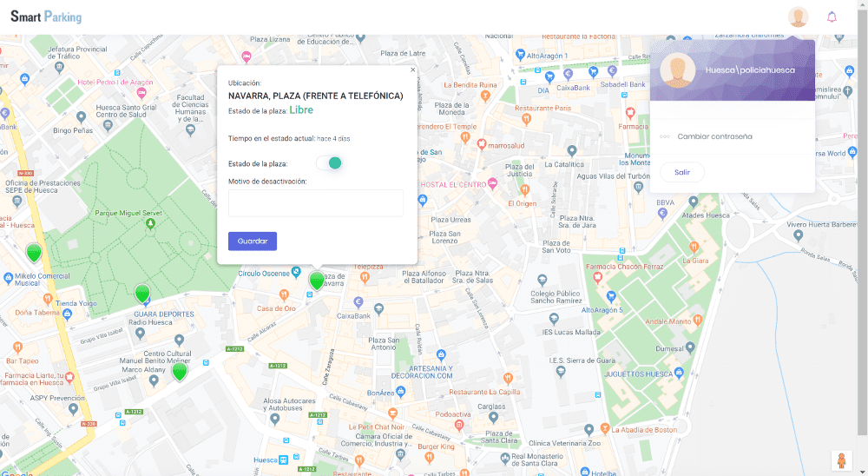Open the notifications bell icon
The width and height of the screenshot is (868, 476).
[x=832, y=17]
